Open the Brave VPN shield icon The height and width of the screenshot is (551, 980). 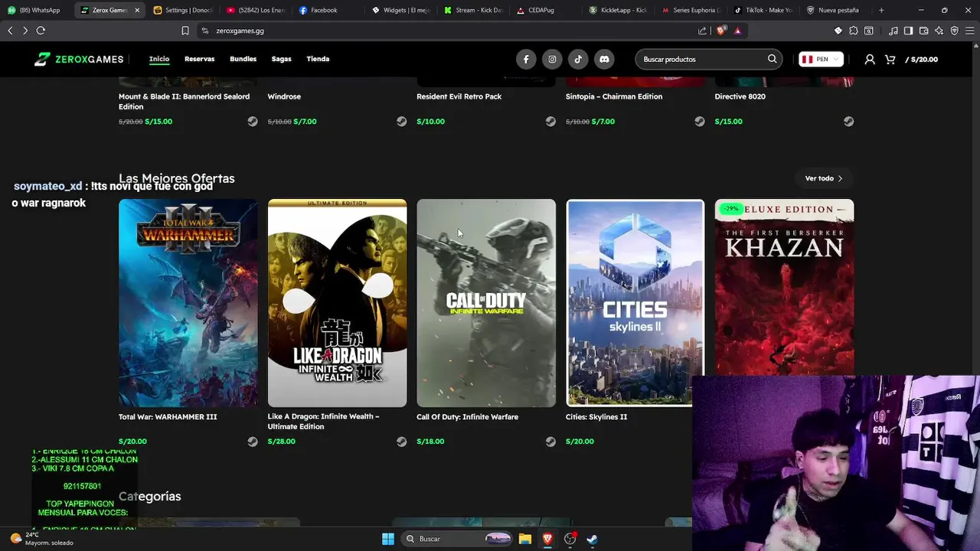click(x=954, y=31)
